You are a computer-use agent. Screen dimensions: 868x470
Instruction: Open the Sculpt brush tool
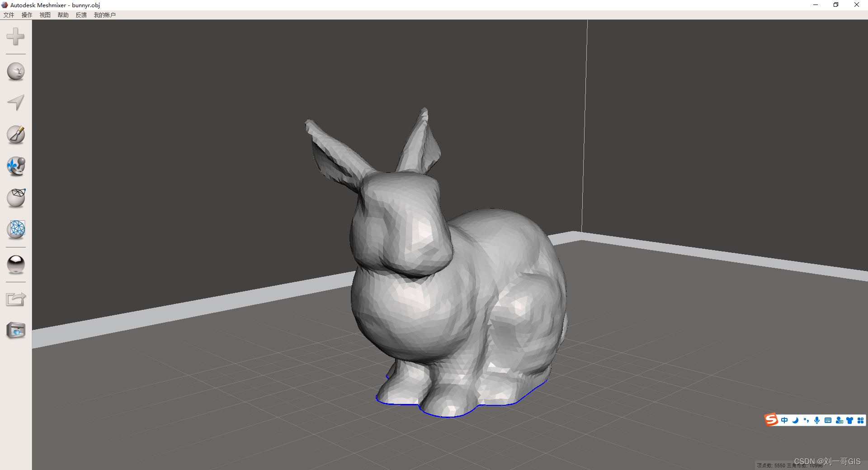click(x=16, y=134)
